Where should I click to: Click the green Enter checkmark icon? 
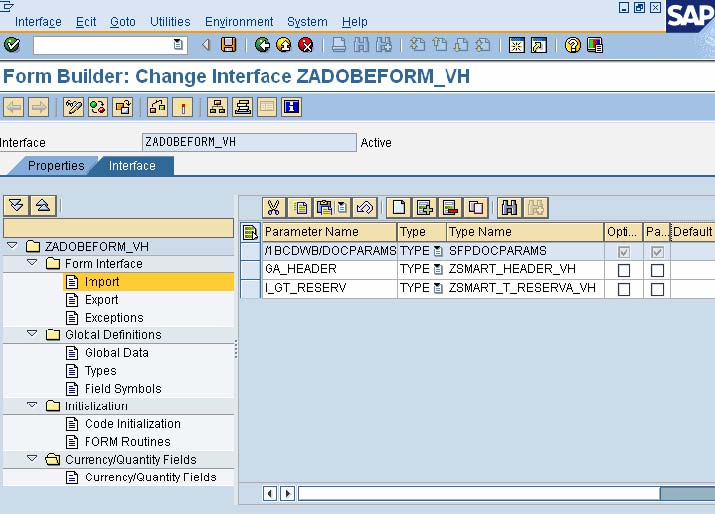point(12,45)
